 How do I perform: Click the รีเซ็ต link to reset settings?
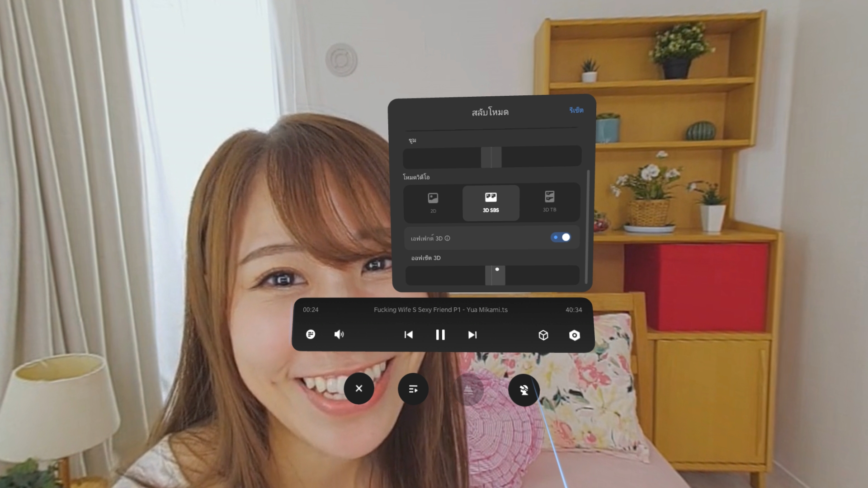coord(576,110)
